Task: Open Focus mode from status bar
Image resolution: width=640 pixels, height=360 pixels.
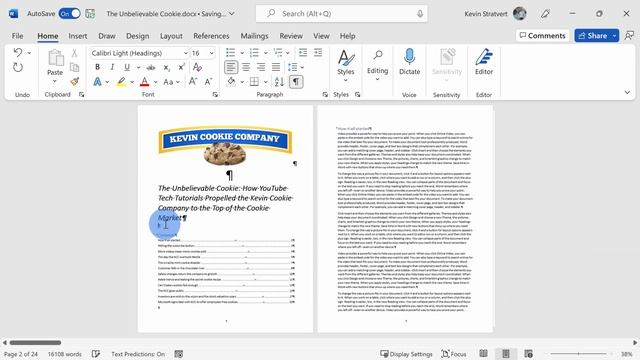Action: pos(454,354)
